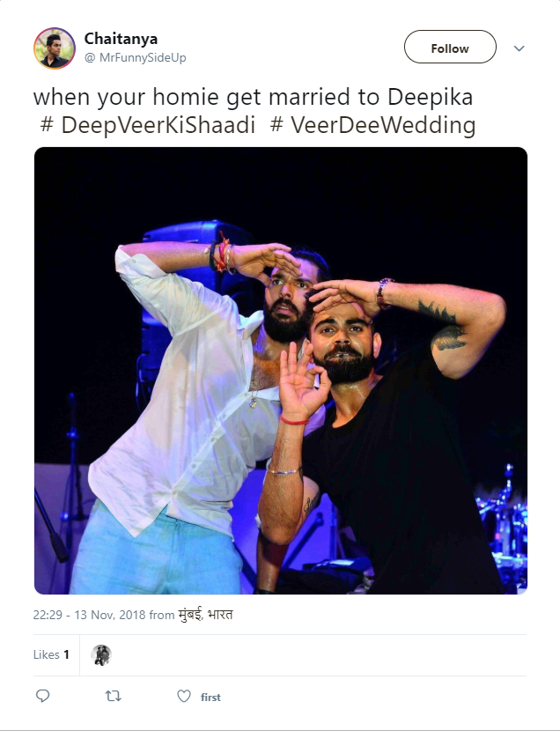Click the location मुंबई, भारत
Screen dimensions: 560x731
(205, 615)
